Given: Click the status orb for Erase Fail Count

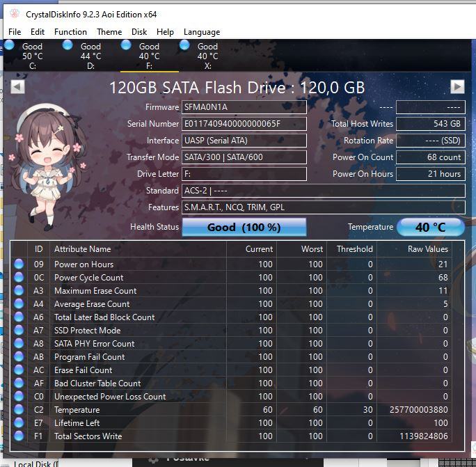Looking at the screenshot, I should click(19, 370).
